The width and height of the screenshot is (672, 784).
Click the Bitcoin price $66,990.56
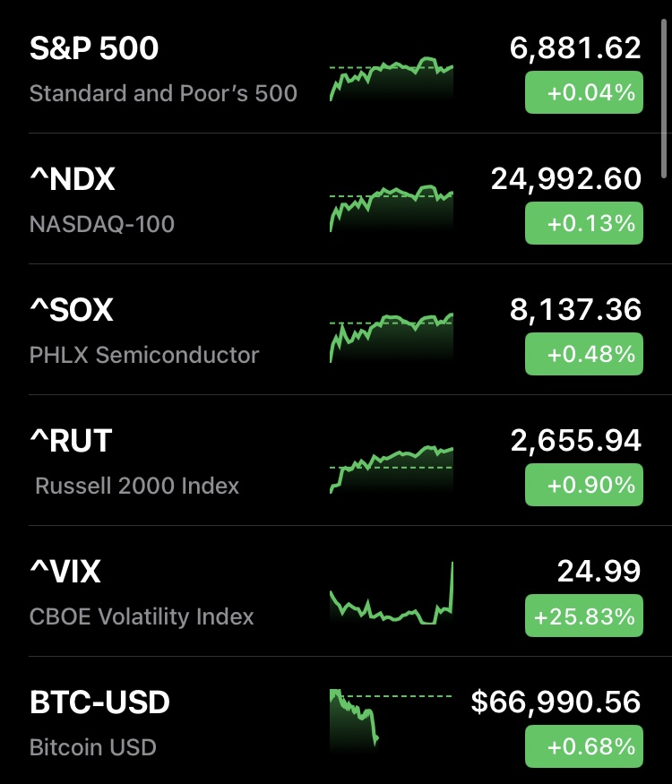point(556,703)
